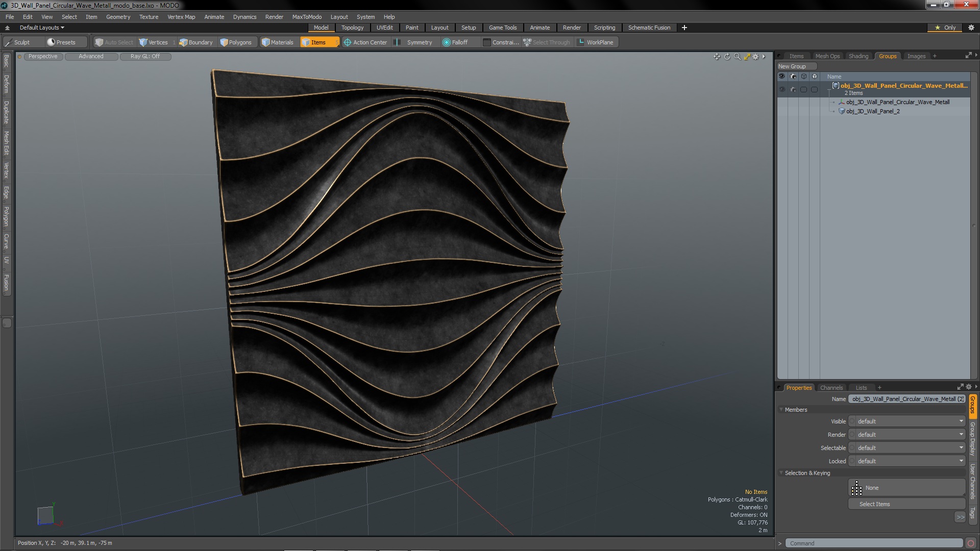Screen dimensions: 980x551
Task: Open the Group Display vertical tab
Action: tap(973, 439)
